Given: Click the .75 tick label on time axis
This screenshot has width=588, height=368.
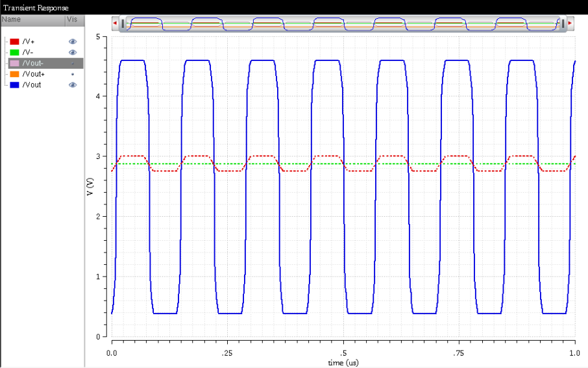Looking at the screenshot, I should pos(458,353).
